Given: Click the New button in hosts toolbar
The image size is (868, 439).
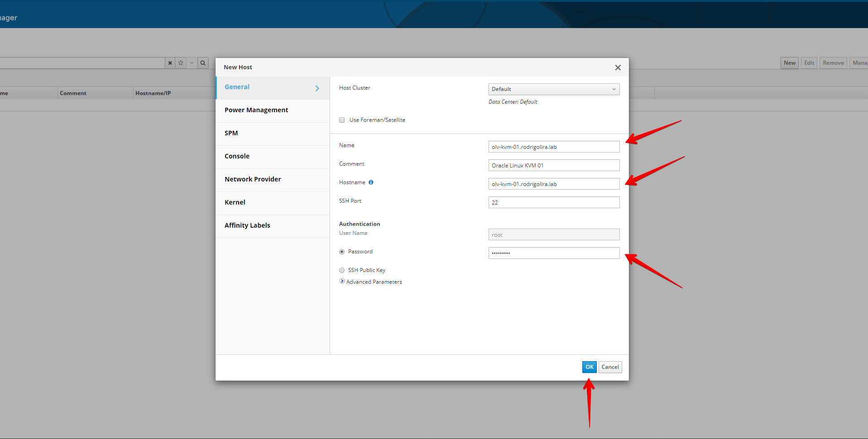Looking at the screenshot, I should tap(789, 63).
